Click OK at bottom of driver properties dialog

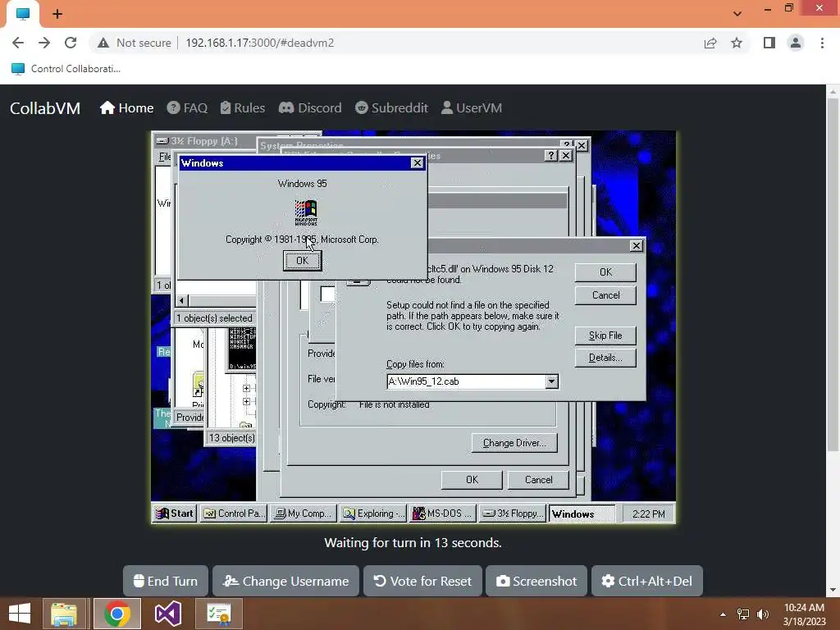pos(472,480)
